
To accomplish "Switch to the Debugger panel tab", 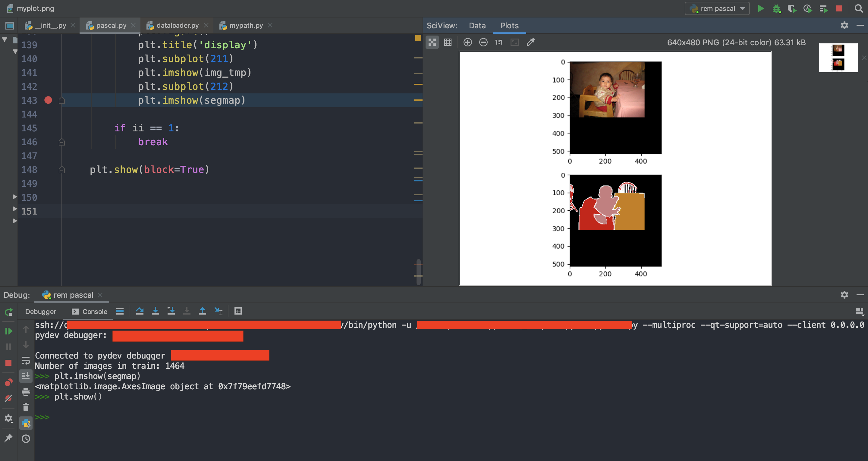I will 40,311.
